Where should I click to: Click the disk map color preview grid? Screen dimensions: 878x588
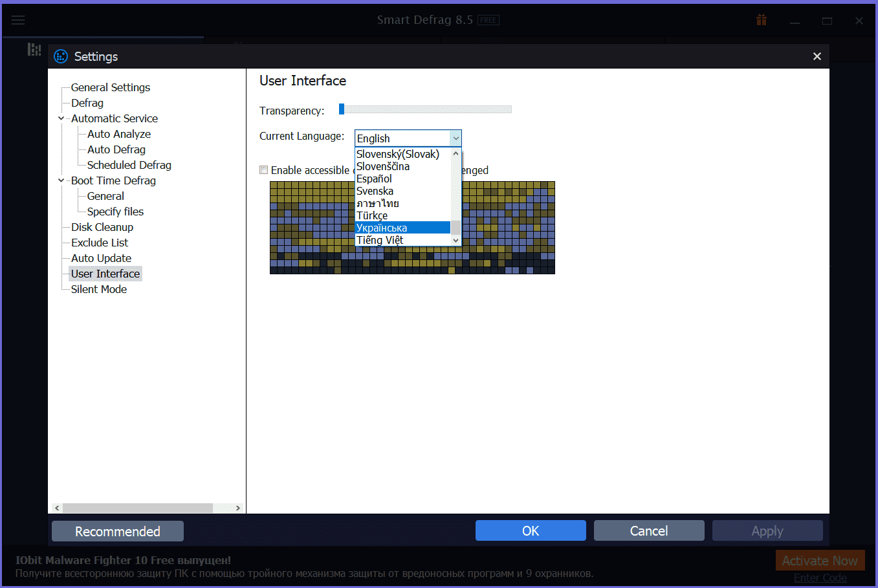tap(412, 228)
